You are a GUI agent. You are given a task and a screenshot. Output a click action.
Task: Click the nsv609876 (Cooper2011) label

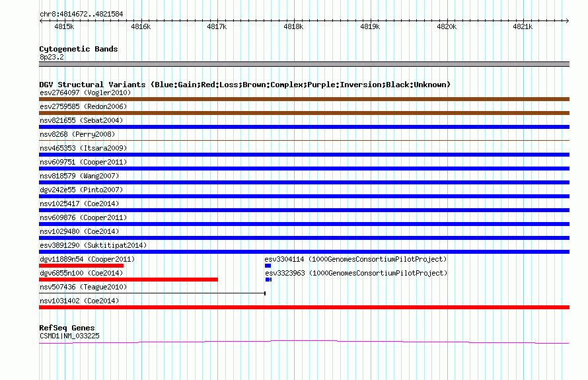coord(83,217)
